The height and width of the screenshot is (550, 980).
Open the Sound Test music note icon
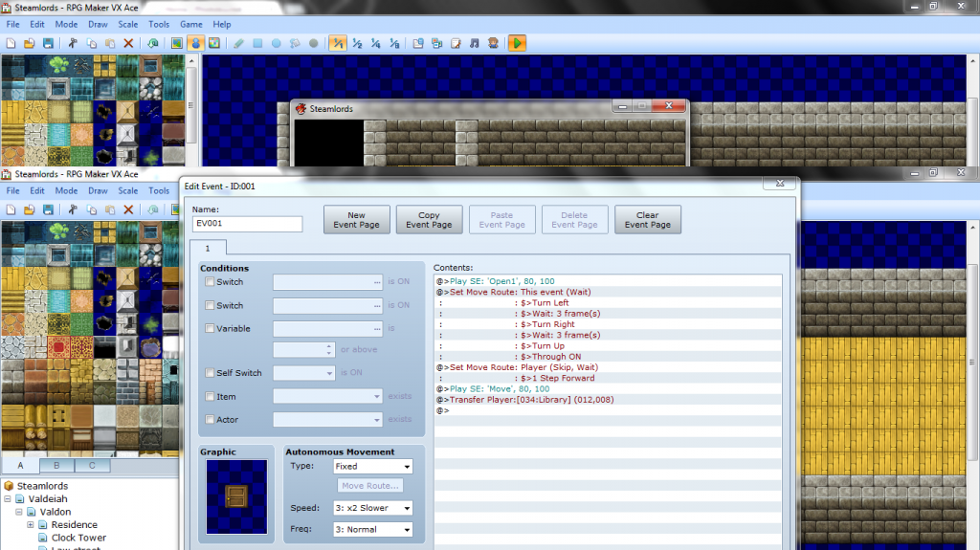[x=475, y=43]
